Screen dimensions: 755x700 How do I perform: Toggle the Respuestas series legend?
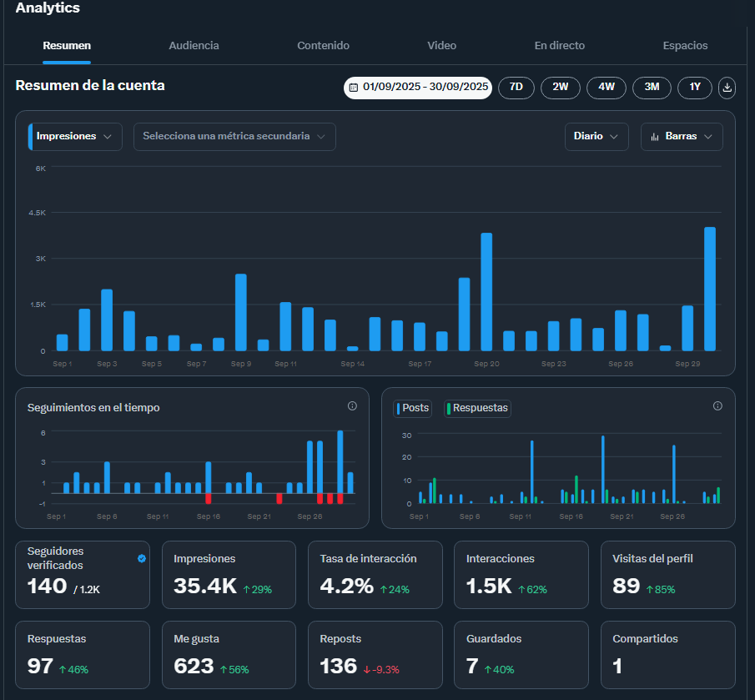[x=477, y=408]
